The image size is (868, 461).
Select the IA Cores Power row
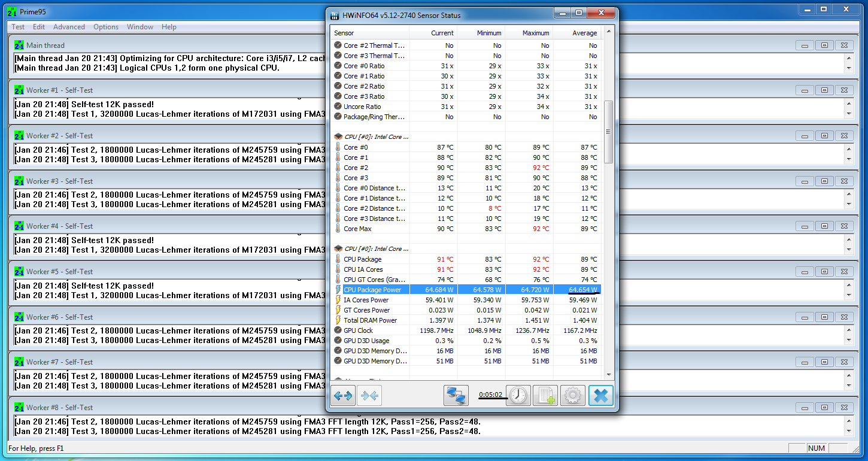tap(466, 300)
